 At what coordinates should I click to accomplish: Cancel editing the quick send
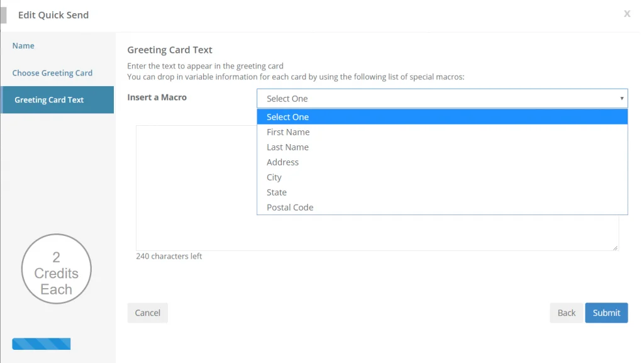(147, 313)
